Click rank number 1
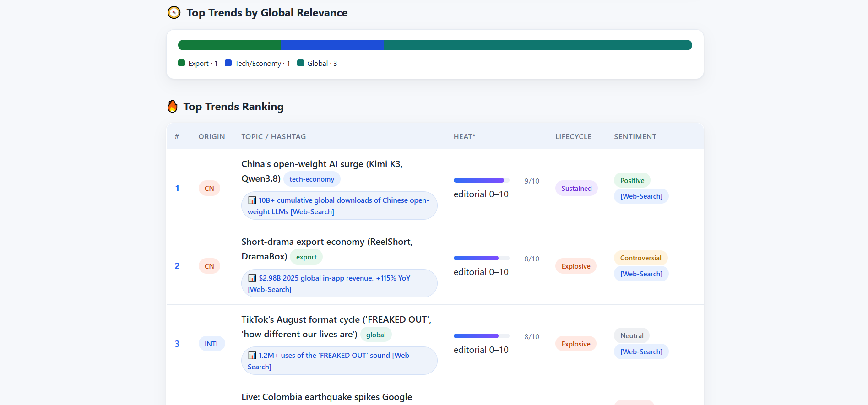The height and width of the screenshot is (405, 868). [x=177, y=188]
